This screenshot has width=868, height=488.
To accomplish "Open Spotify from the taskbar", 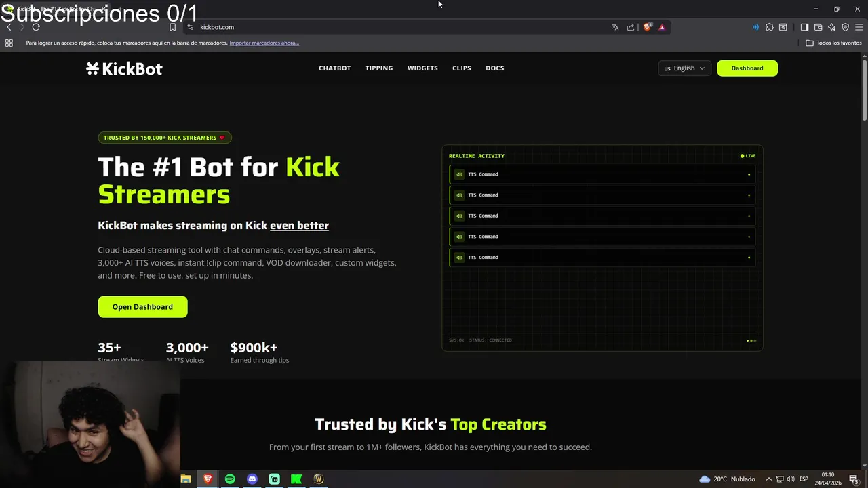I will pos(230,479).
